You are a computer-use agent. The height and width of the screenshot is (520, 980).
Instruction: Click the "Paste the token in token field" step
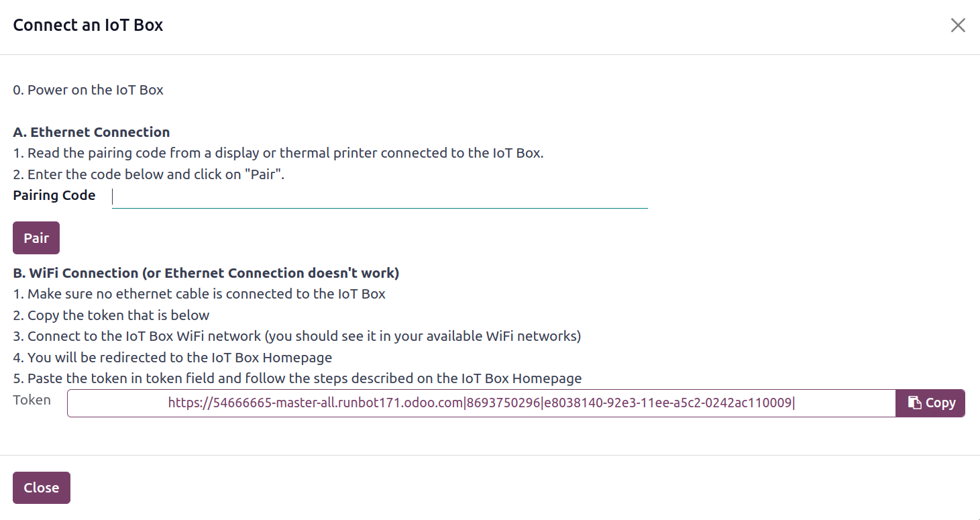(x=297, y=378)
